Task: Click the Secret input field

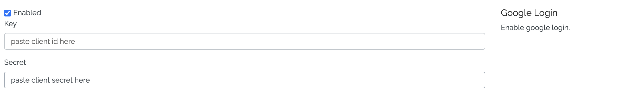Action: click(245, 80)
